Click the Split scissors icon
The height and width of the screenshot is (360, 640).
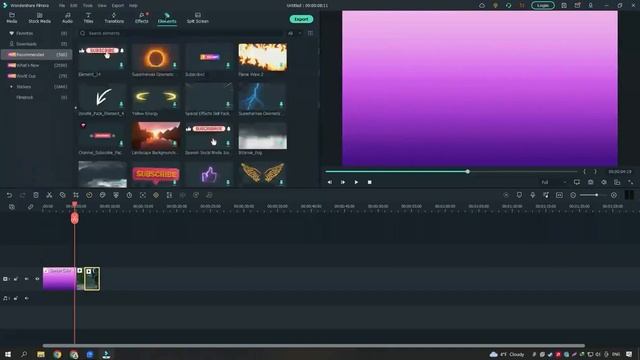[x=49, y=195]
